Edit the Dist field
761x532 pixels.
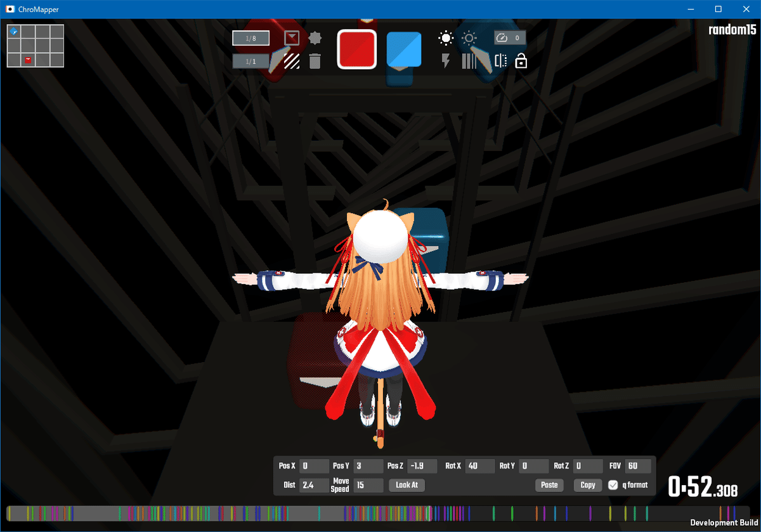(315, 485)
